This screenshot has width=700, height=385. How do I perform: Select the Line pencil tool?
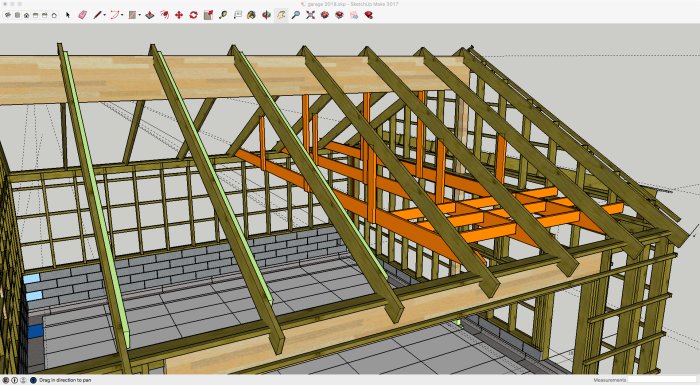coord(97,15)
